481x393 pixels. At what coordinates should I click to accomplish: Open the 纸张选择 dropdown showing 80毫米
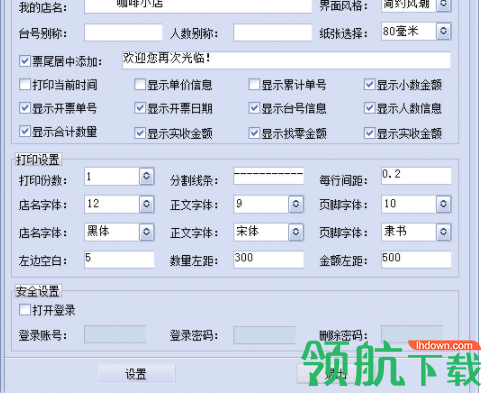click(443, 31)
